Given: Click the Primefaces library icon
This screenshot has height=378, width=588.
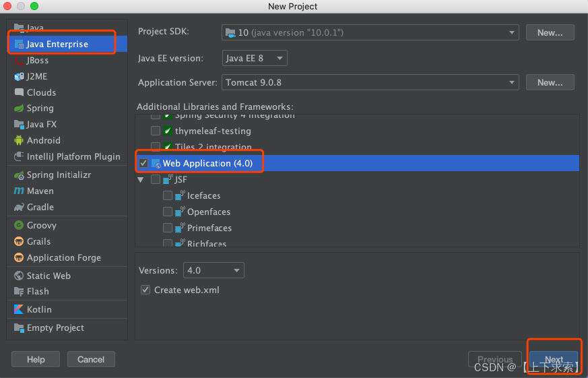Looking at the screenshot, I should click(x=180, y=228).
